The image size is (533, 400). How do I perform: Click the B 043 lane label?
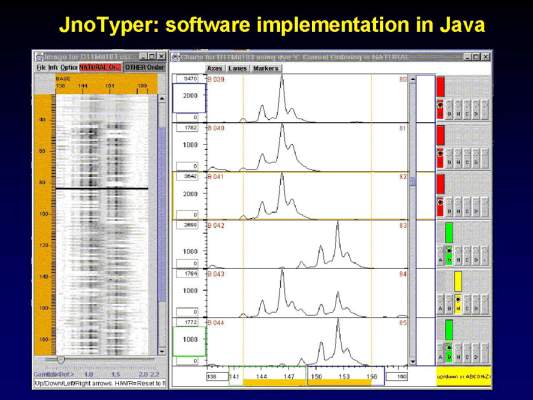coord(216,274)
